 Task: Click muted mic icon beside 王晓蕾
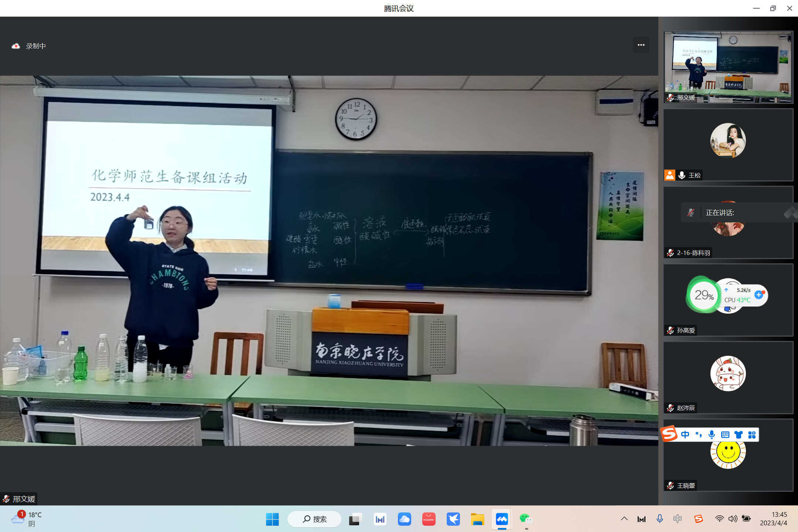click(670, 485)
